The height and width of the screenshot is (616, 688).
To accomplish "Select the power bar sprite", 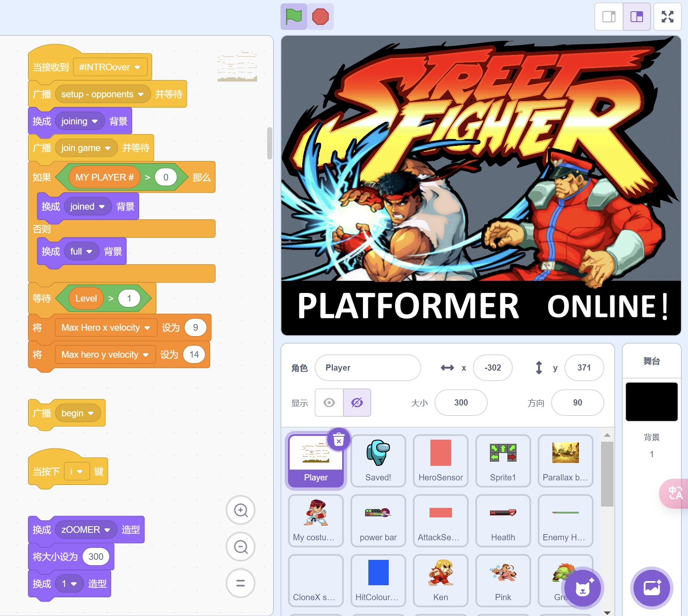I will pos(378,521).
